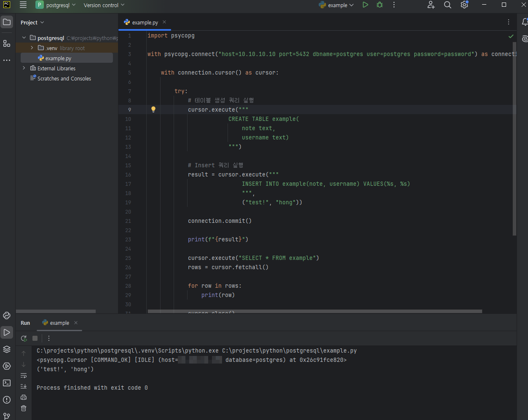Place cursor on connection.commit() line
The height and width of the screenshot is (420, 528).
(220, 221)
